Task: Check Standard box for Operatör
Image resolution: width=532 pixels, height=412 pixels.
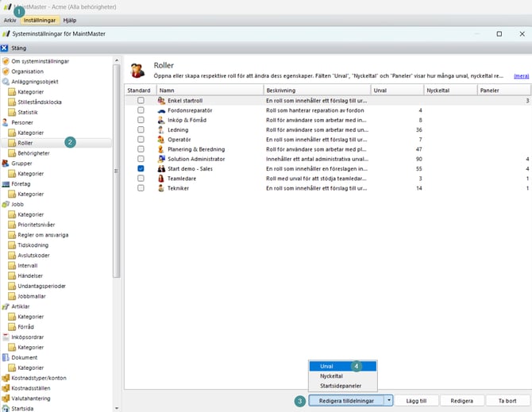Action: point(141,140)
